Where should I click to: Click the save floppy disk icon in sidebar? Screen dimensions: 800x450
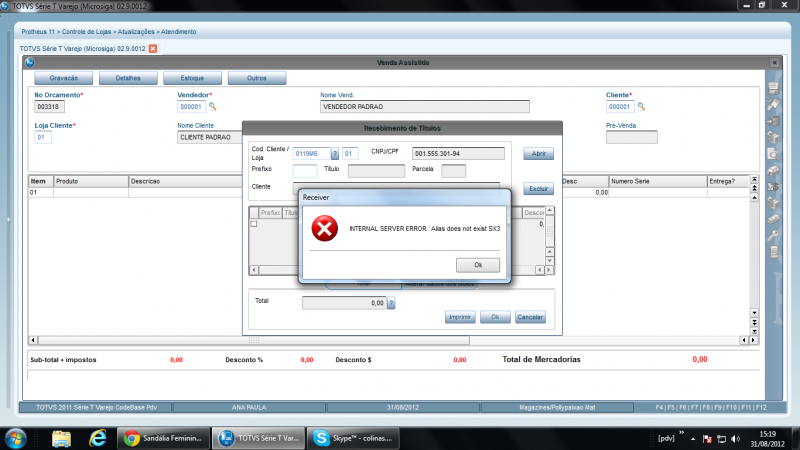[773, 88]
